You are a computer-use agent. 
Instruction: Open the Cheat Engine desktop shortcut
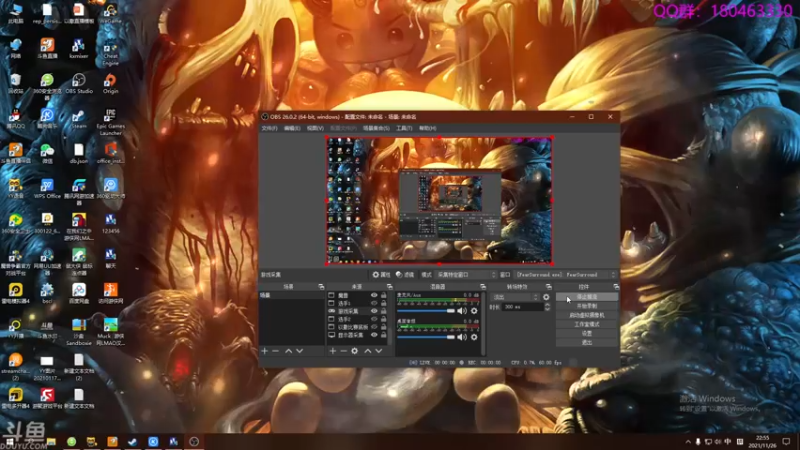110,53
